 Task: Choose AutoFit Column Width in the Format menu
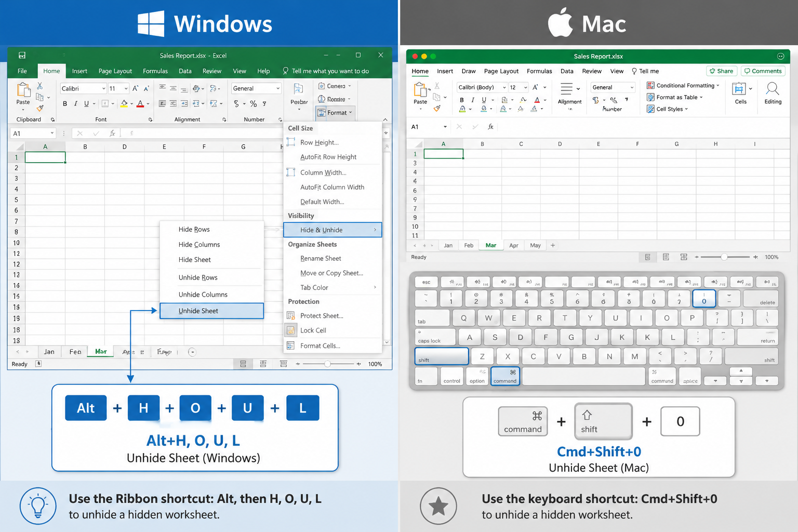click(332, 187)
